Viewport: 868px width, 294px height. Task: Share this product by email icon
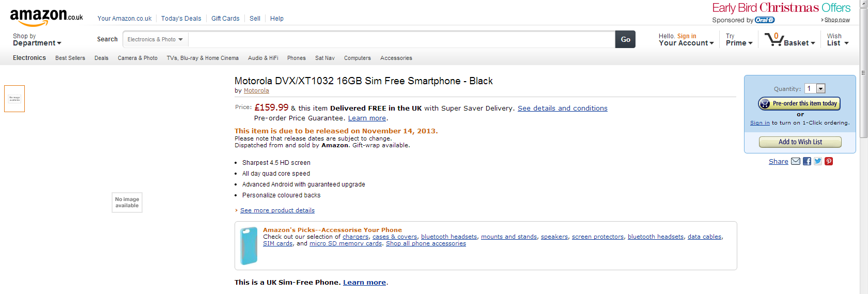click(x=796, y=161)
